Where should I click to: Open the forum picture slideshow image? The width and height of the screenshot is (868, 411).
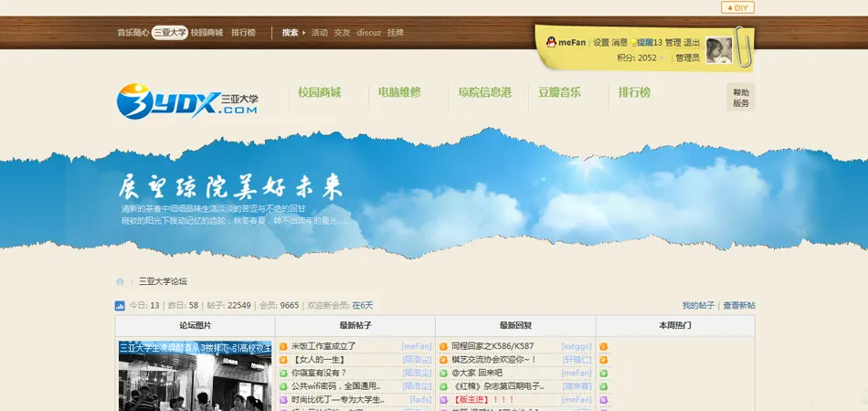pyautogui.click(x=195, y=375)
